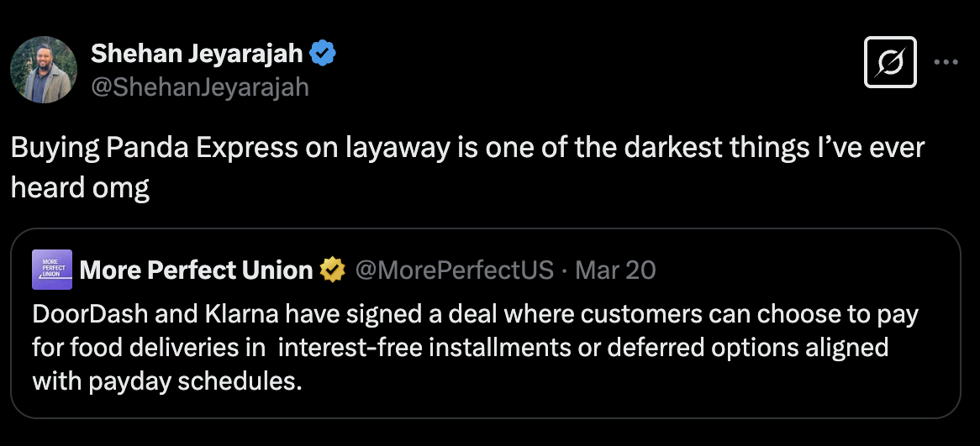Screen dimensions: 980x446
Task: Click the More Perfect Union account name
Action: 196,270
